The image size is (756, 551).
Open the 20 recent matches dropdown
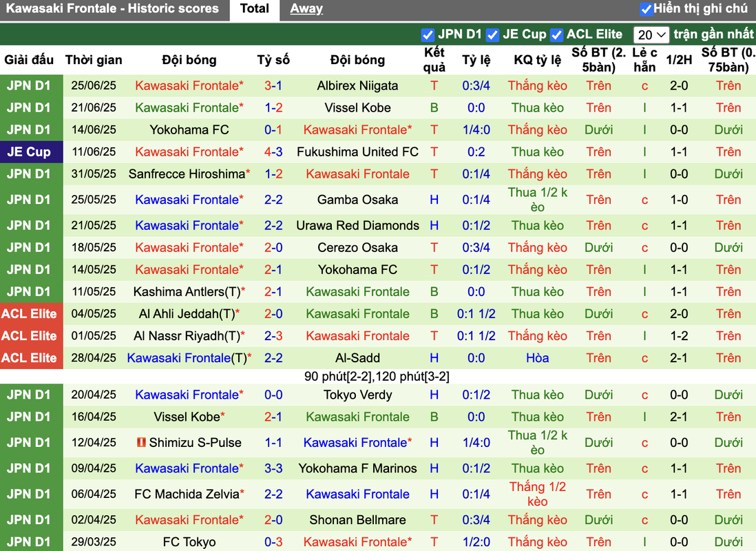(651, 34)
